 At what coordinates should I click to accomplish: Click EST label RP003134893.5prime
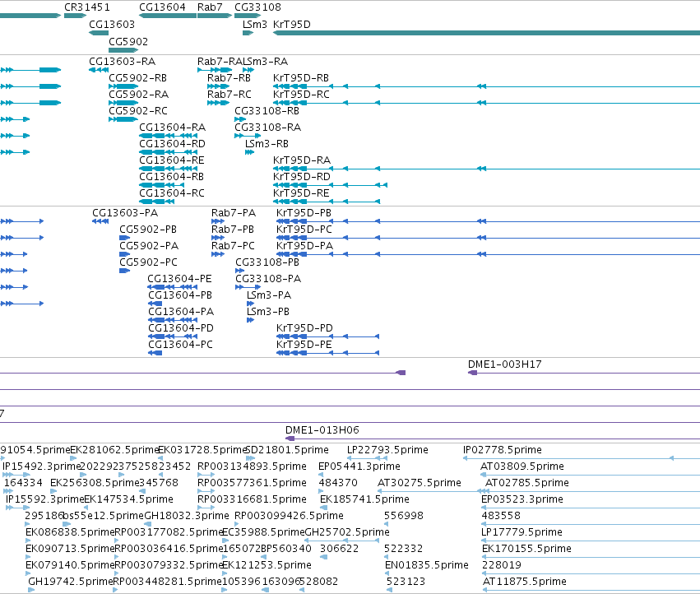pyautogui.click(x=252, y=466)
